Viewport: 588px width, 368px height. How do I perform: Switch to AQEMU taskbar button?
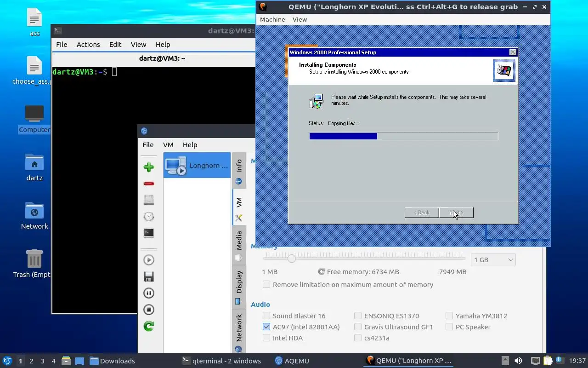click(292, 361)
